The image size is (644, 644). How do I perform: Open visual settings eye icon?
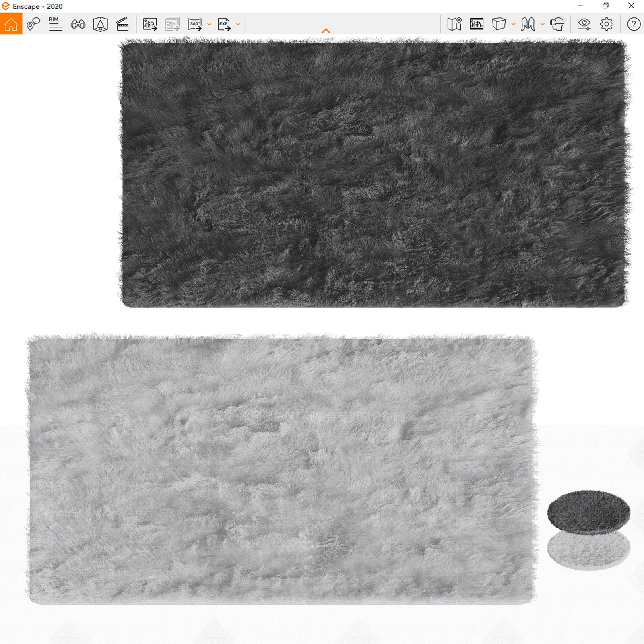click(584, 24)
